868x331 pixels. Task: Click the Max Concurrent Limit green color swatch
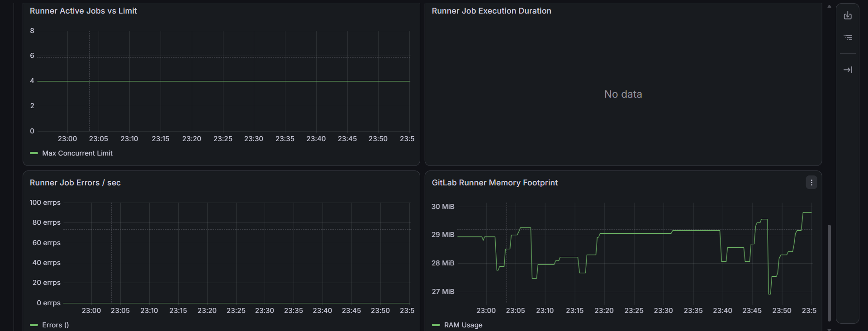(34, 153)
